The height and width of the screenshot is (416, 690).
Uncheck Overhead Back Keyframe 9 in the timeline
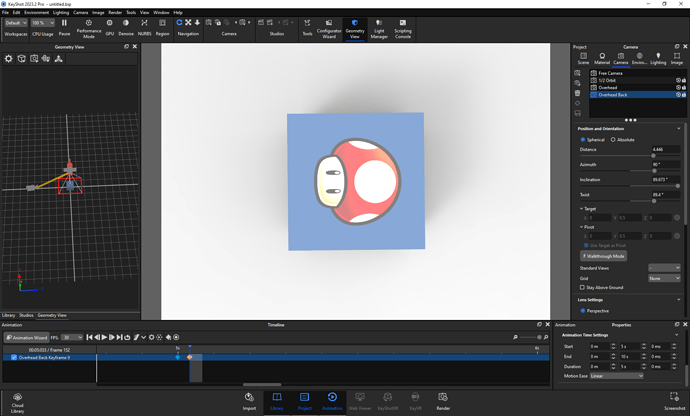14,357
